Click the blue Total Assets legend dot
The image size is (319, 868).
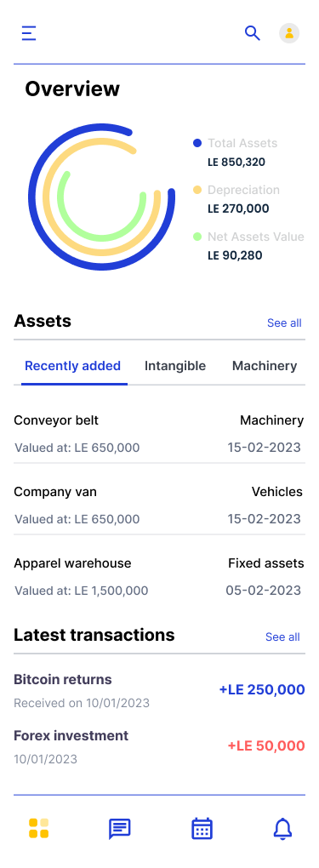click(x=197, y=143)
